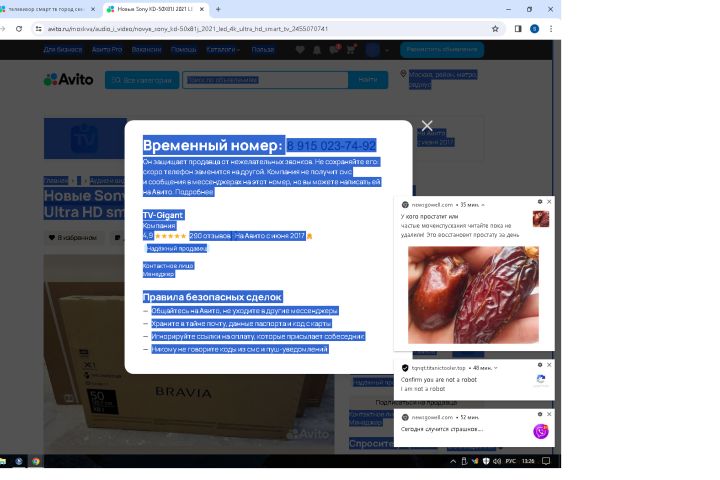This screenshot has width=720, height=480.
Task: Click the purple Viber icon in notification
Action: [540, 431]
